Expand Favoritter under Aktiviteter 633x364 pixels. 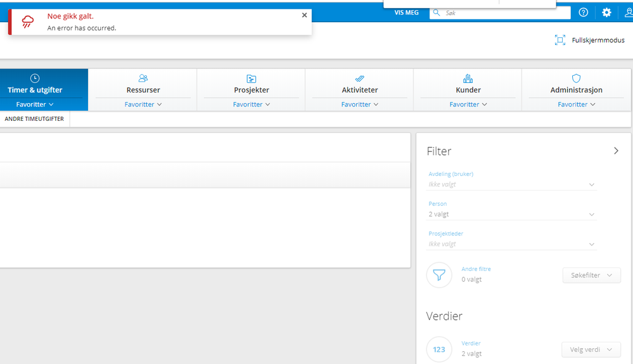click(360, 104)
